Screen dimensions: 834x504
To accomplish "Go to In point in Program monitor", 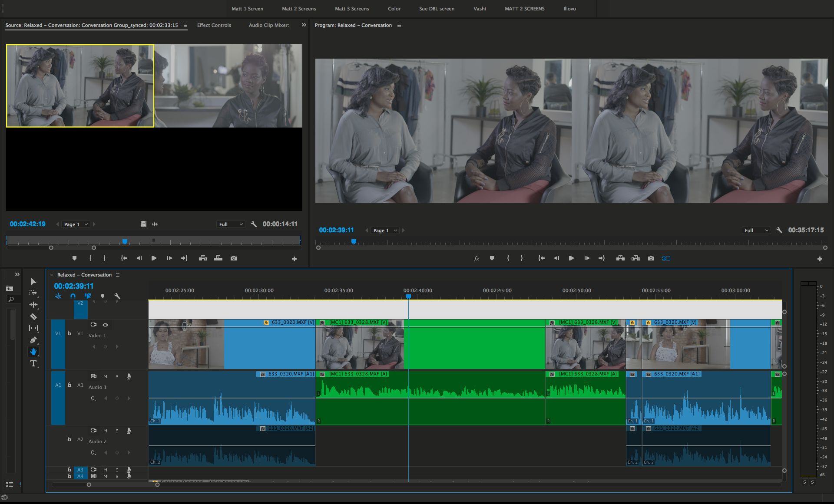I will 541,258.
